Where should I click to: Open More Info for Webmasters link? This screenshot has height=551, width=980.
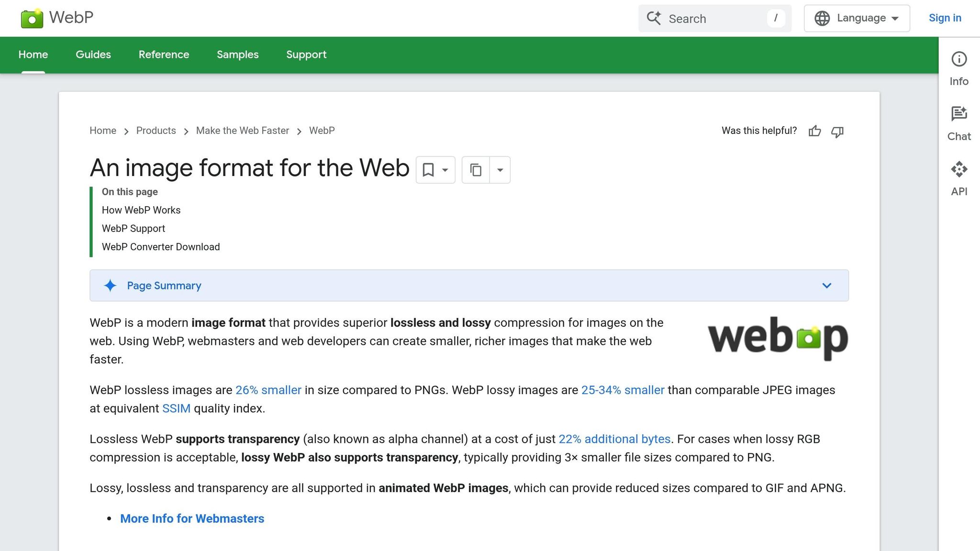click(x=192, y=518)
